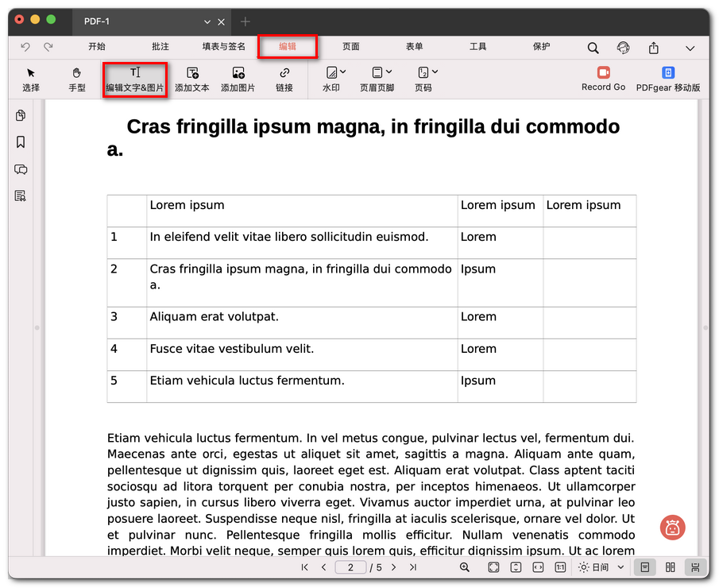Click the Add Text (添加文本) tool
The width and height of the screenshot is (719, 588).
tap(191, 79)
